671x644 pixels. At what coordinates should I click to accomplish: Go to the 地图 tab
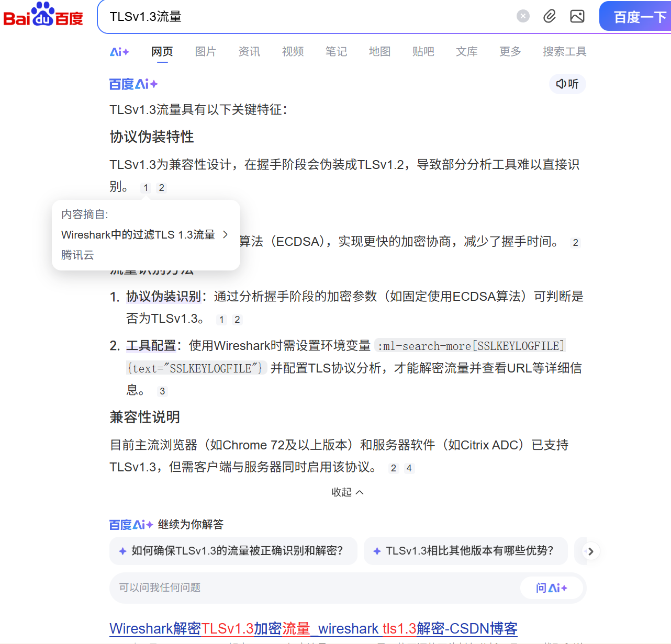pyautogui.click(x=380, y=52)
